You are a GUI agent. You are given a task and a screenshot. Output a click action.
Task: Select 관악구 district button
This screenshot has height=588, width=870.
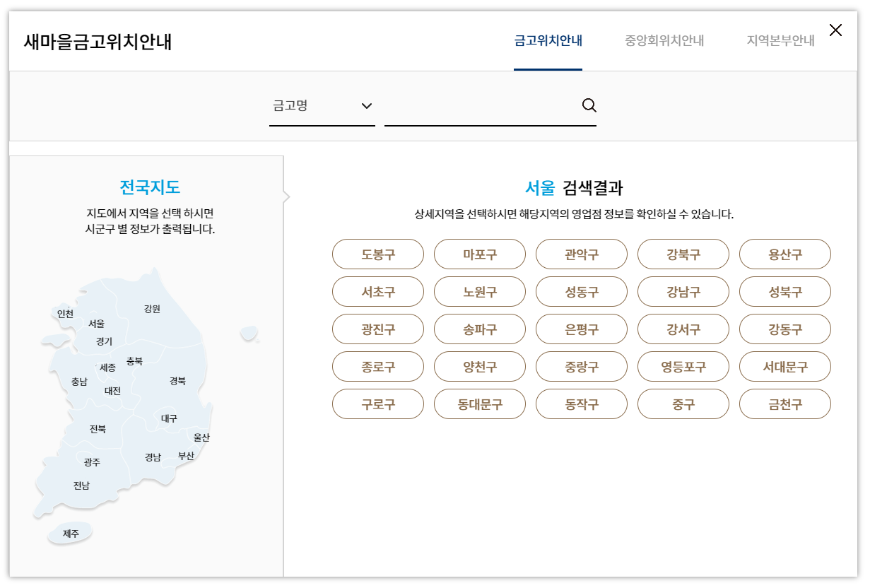(582, 254)
